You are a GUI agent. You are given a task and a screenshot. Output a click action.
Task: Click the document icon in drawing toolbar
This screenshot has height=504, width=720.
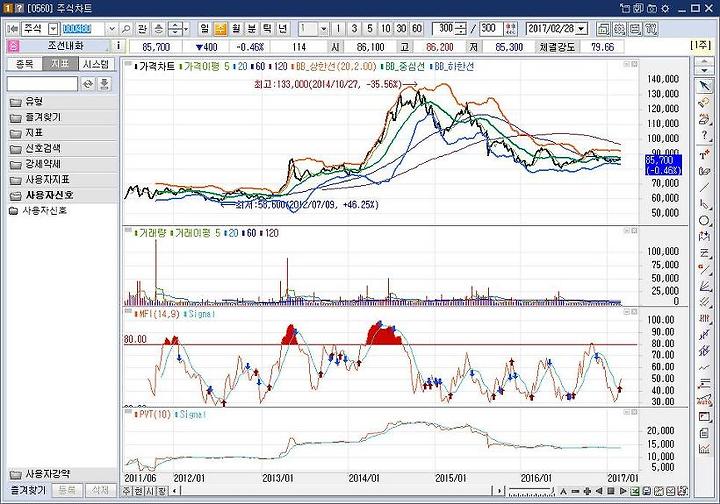pos(704,433)
